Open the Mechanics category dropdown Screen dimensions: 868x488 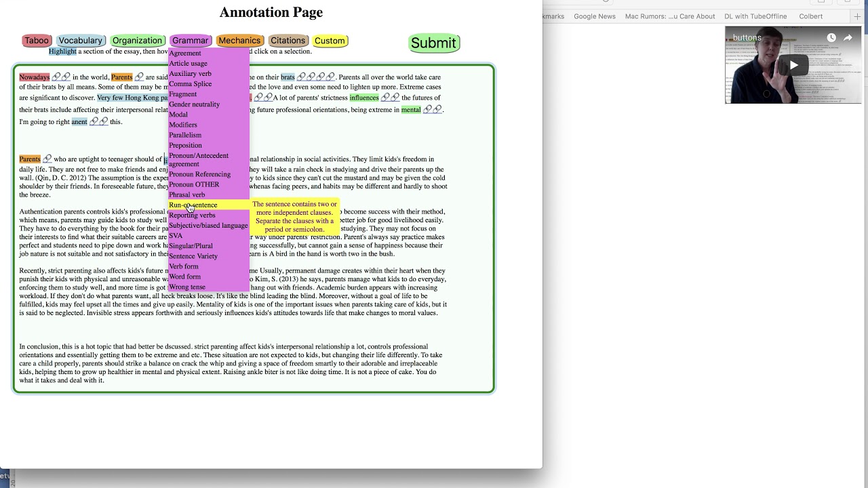[239, 41]
